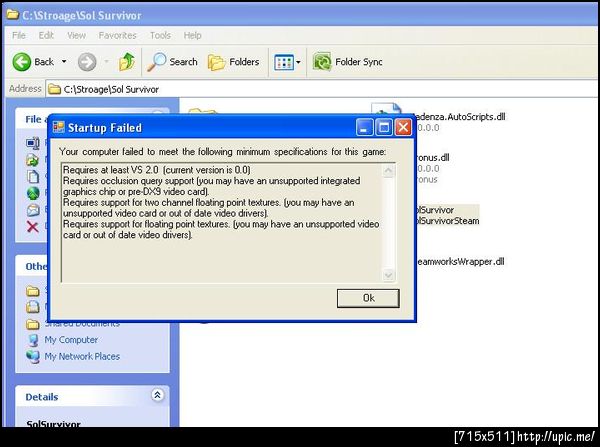The image size is (600, 447).
Task: Maximize the Startup Failed dialog
Action: (x=384, y=127)
